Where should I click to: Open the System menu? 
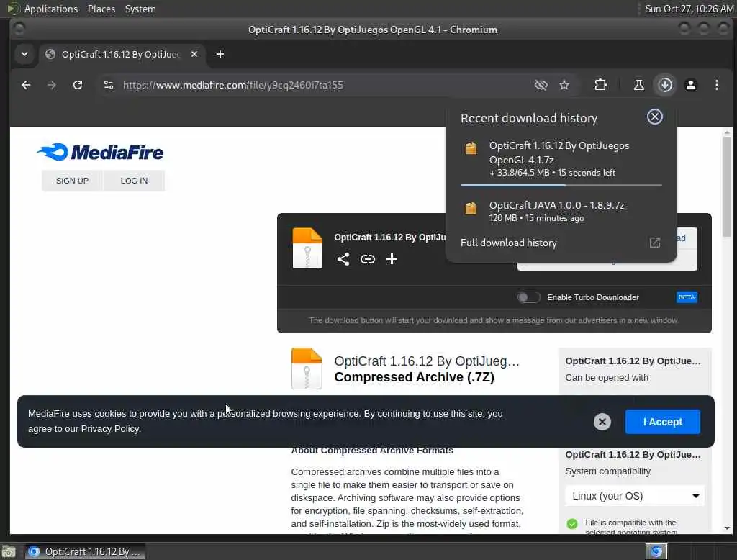pos(140,9)
